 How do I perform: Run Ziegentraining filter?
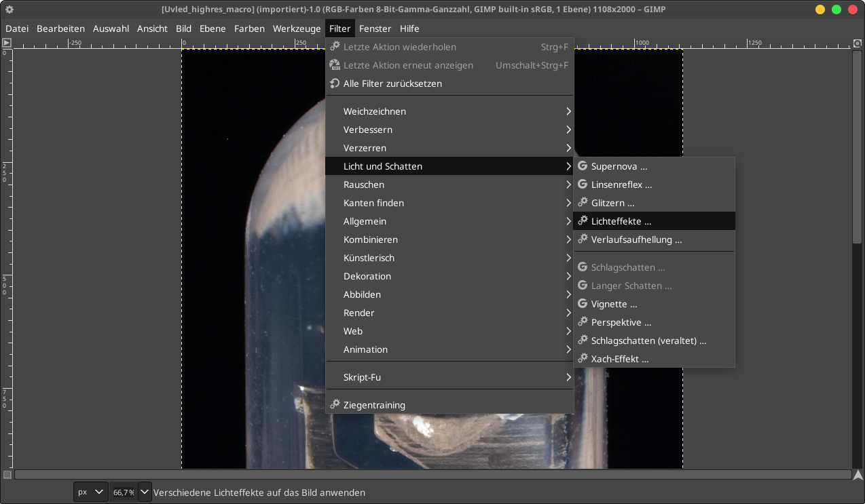click(x=449, y=404)
